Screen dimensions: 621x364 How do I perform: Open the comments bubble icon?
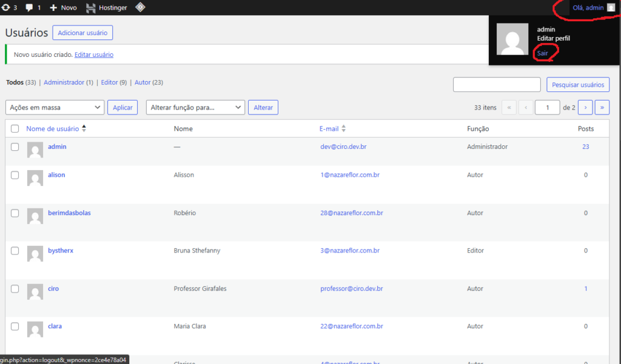(x=29, y=8)
